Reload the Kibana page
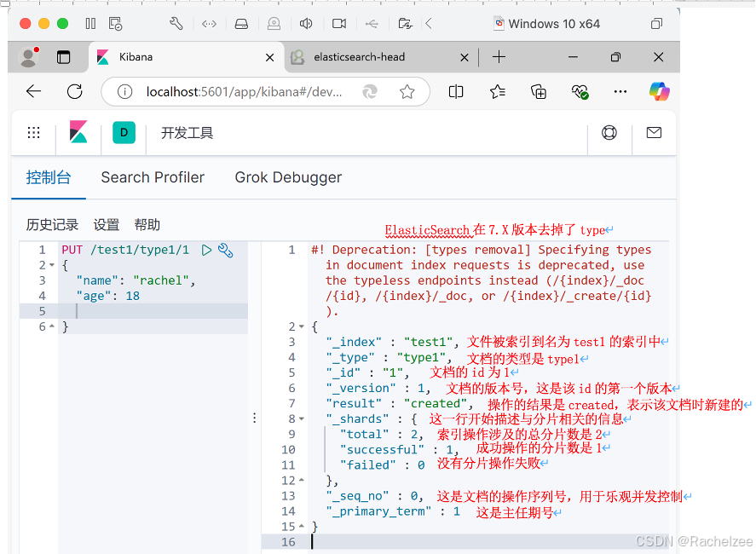Viewport: 756px width, 554px height. tap(75, 91)
